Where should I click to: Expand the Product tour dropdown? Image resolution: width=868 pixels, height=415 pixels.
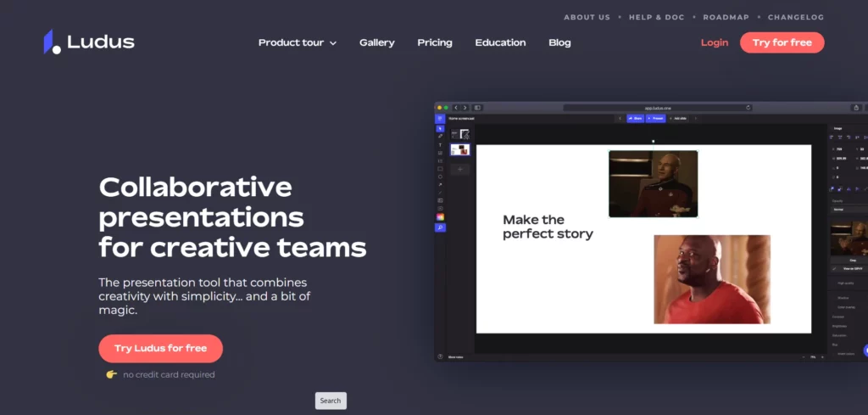point(297,42)
